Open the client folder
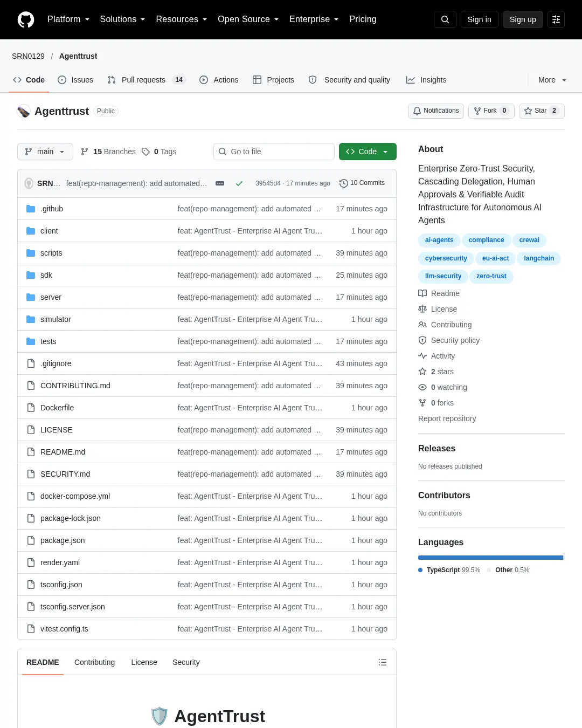This screenshot has height=728, width=582. (49, 231)
